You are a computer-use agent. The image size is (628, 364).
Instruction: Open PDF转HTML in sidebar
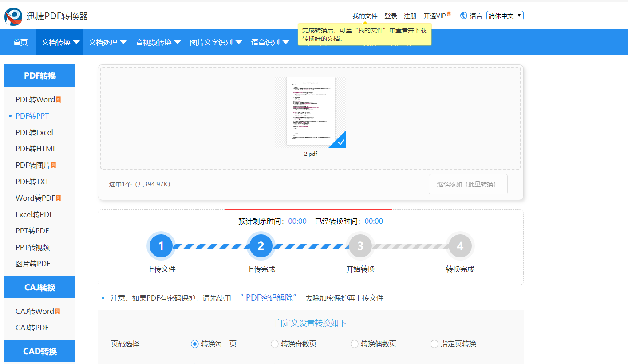(x=36, y=149)
